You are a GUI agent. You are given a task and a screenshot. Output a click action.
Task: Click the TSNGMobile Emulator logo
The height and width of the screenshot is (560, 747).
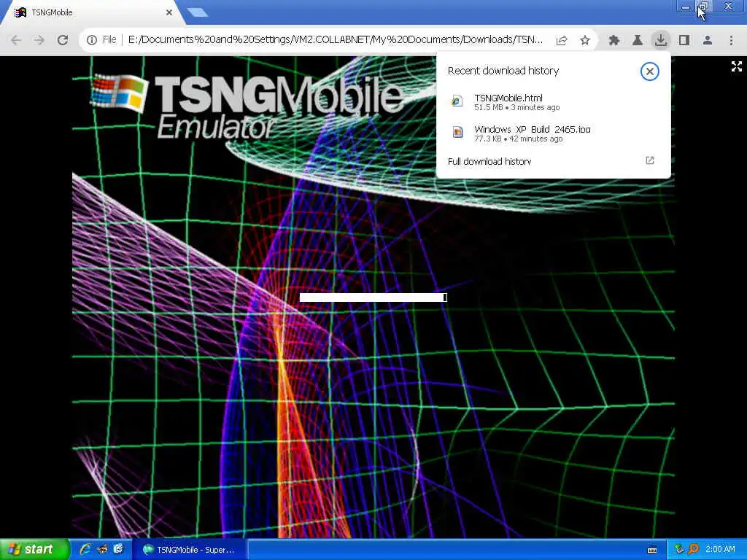click(x=248, y=107)
